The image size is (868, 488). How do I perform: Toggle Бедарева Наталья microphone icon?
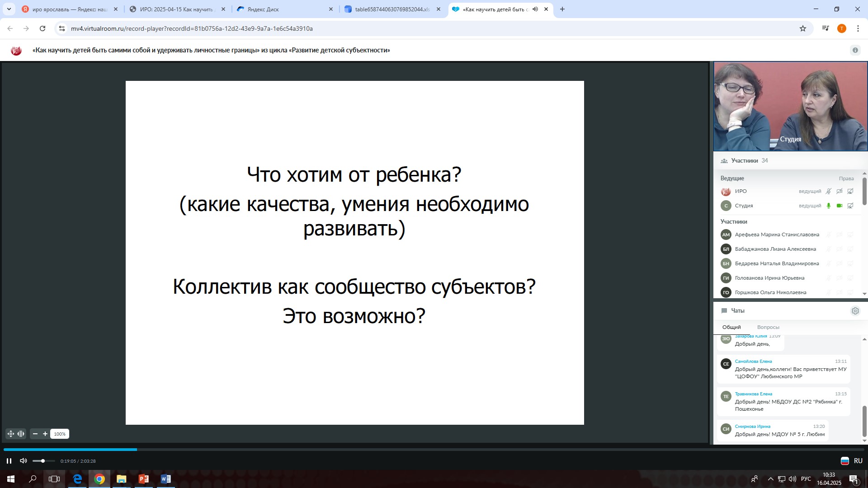click(829, 263)
